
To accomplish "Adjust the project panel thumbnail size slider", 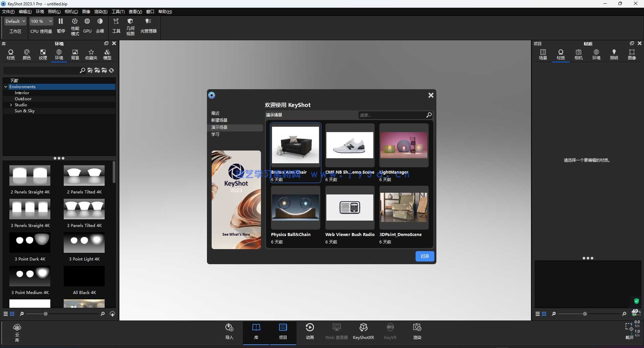I will point(585,314).
